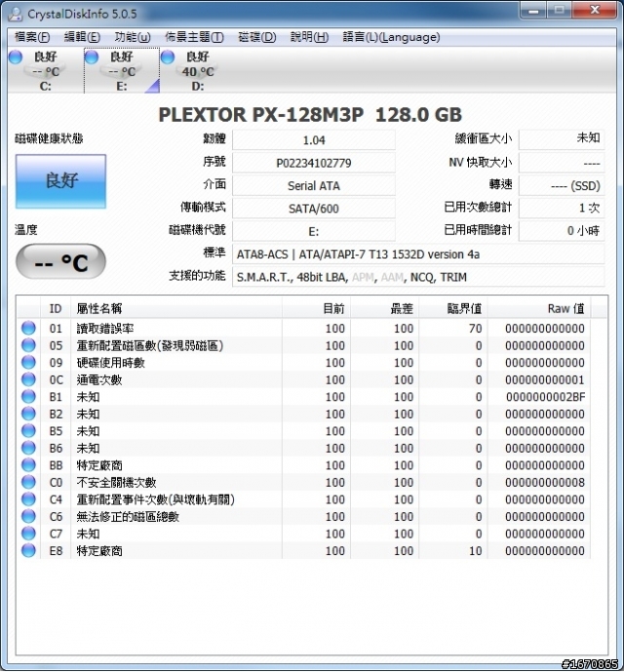
Task: Select the 讀取錯誤率 attribute row
Action: point(305,329)
